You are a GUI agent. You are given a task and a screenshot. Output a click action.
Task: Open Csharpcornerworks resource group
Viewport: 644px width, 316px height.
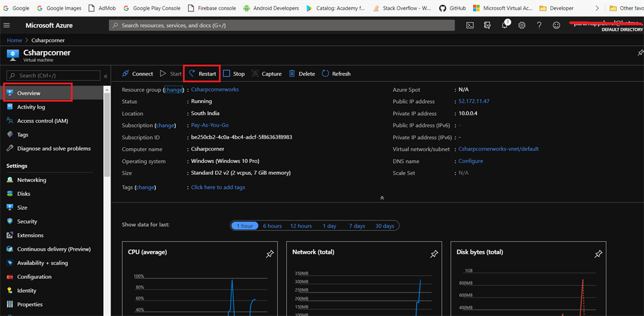[215, 89]
